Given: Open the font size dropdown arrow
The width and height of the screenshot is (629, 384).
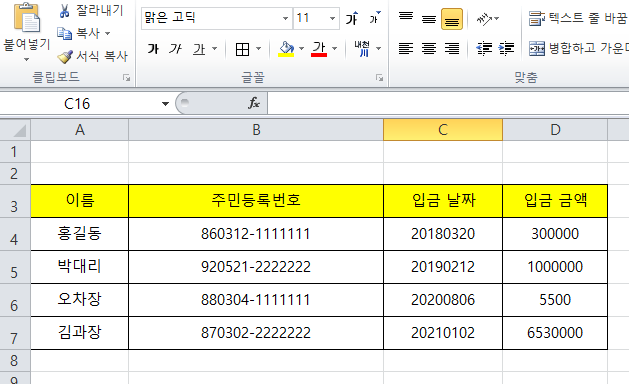Looking at the screenshot, I should click(333, 18).
